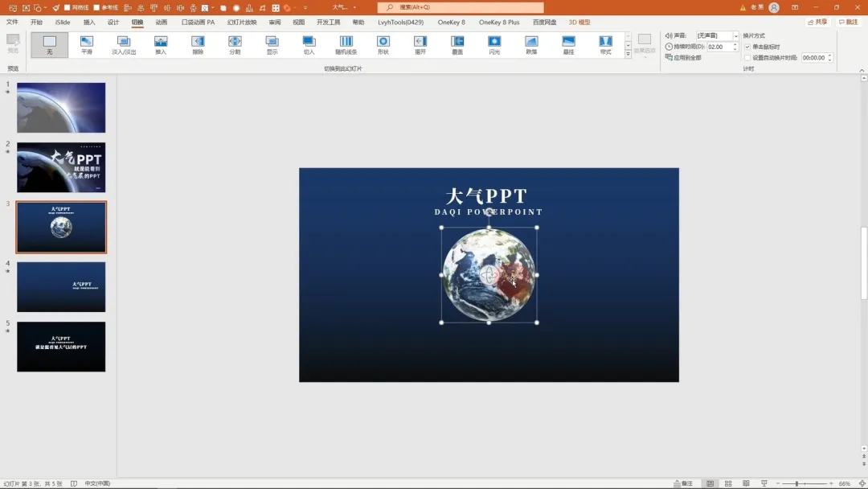
Task: Expand the transition gallery with its dropdown arrow
Action: pyautogui.click(x=628, y=55)
